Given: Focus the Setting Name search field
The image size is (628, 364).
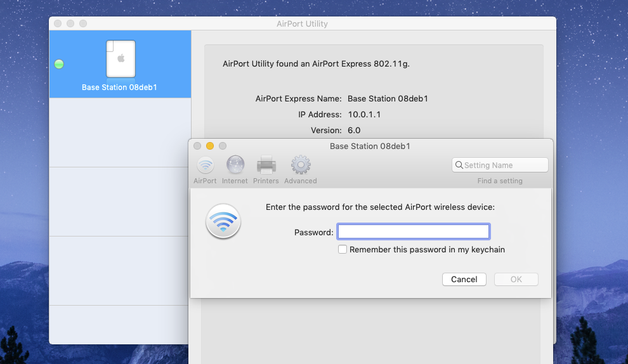Looking at the screenshot, I should 500,165.
